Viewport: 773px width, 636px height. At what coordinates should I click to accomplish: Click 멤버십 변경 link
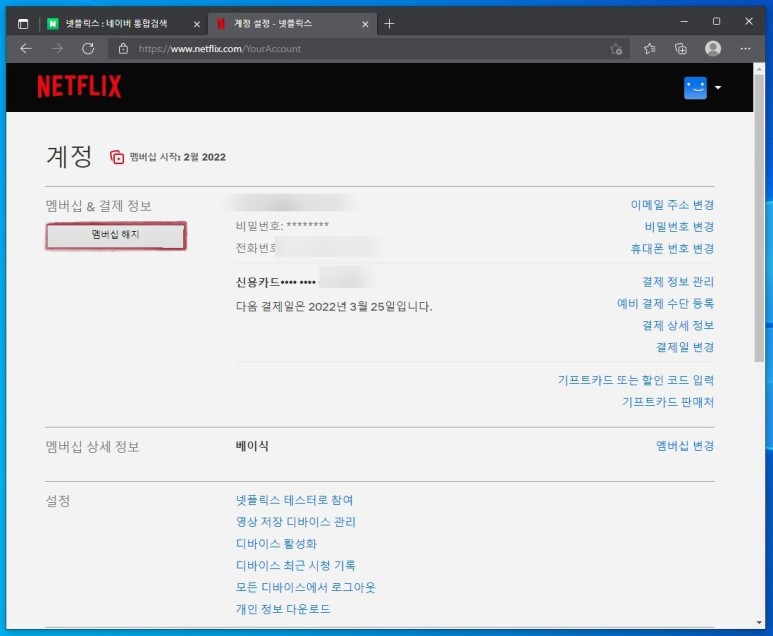coord(685,446)
